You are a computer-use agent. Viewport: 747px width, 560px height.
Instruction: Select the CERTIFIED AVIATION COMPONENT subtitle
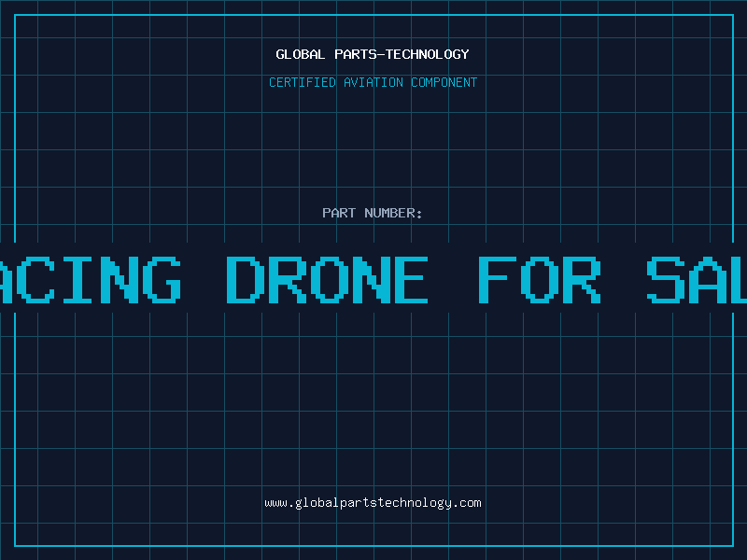373,82
